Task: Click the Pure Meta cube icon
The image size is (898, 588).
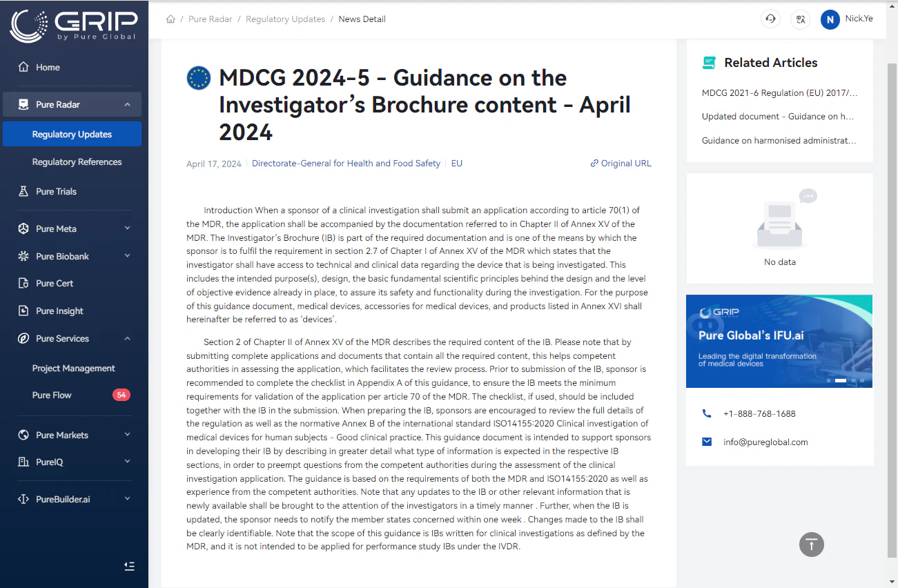Action: point(23,228)
